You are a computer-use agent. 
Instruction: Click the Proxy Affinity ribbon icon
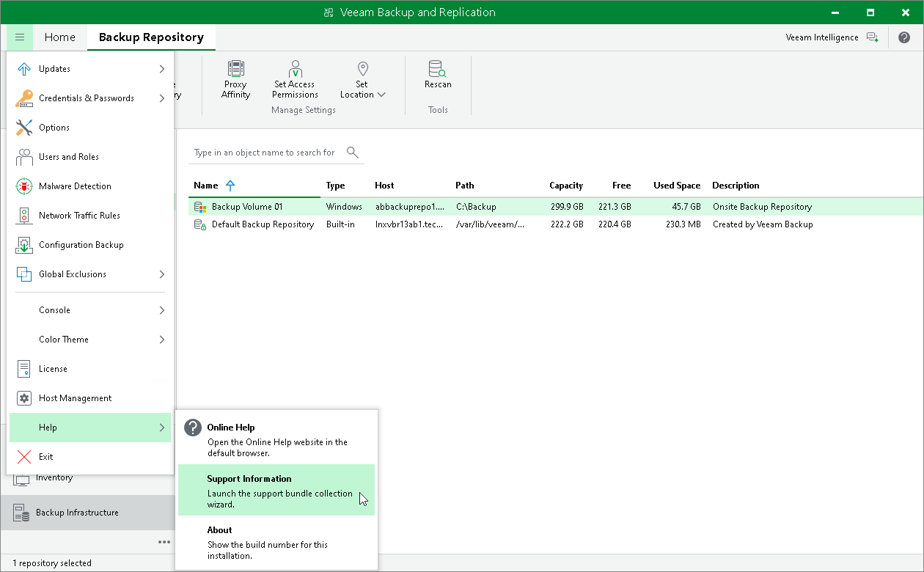[x=235, y=69]
